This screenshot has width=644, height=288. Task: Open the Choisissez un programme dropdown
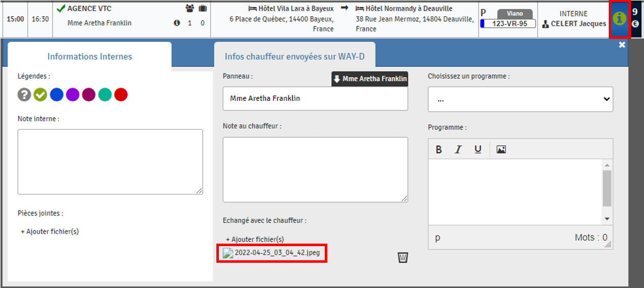(x=520, y=99)
